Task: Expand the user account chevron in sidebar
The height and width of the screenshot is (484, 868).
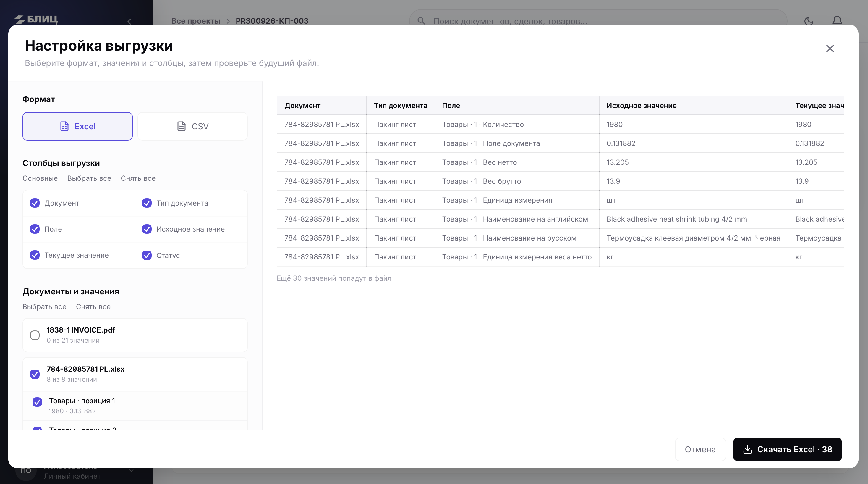Action: point(132,470)
